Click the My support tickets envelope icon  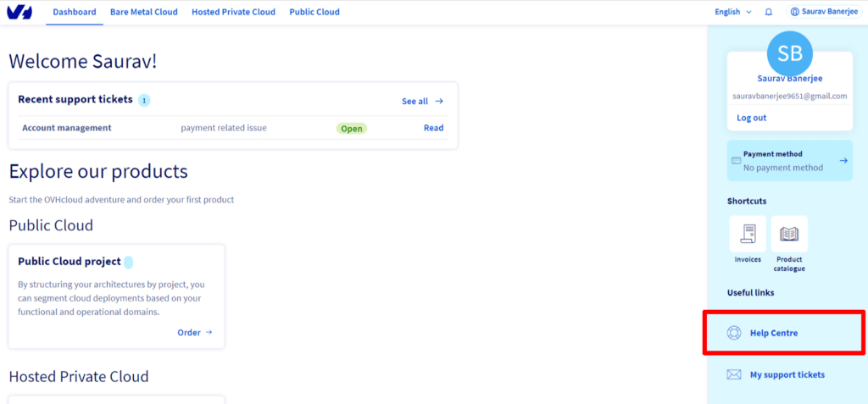click(x=734, y=374)
